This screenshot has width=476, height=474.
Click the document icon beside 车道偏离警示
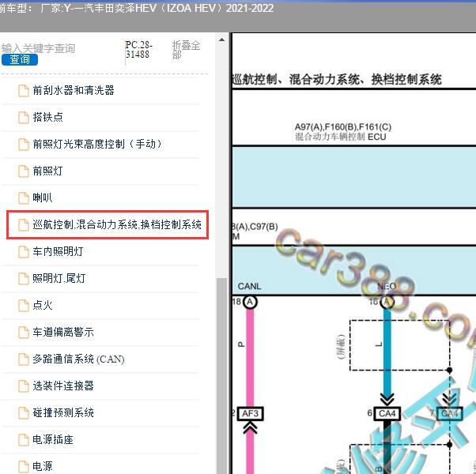coord(24,333)
